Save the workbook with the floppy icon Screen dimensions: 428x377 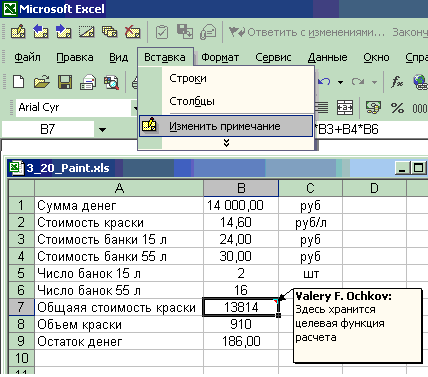65,82
